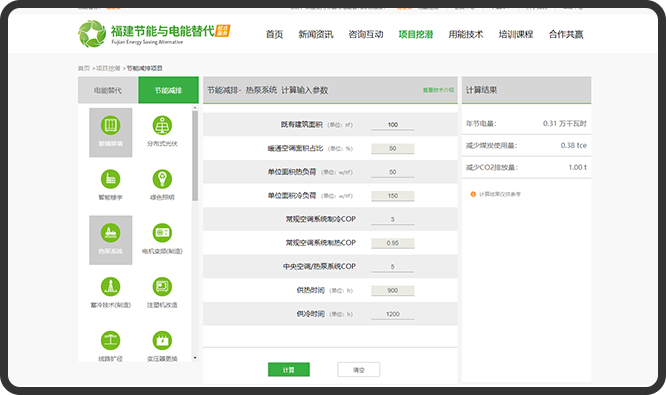Image resolution: width=666 pixels, height=395 pixels.
Task: Open the 项目挖潜 navigation item
Action: tap(416, 34)
